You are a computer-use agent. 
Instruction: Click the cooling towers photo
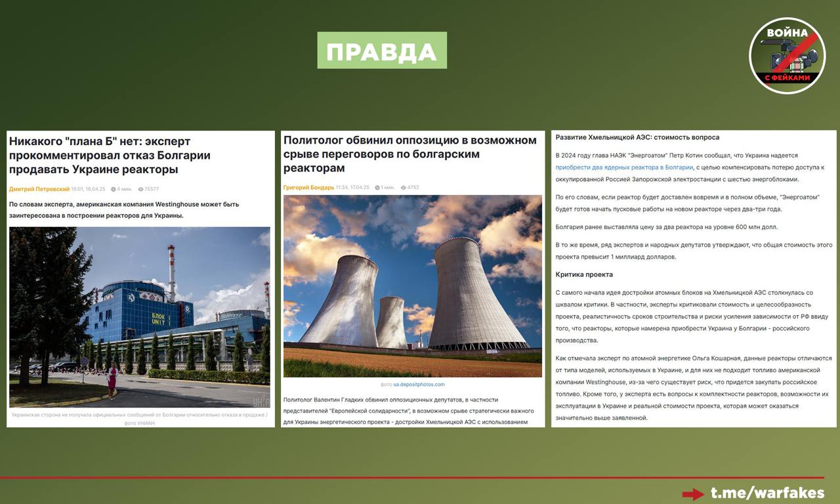pyautogui.click(x=413, y=285)
